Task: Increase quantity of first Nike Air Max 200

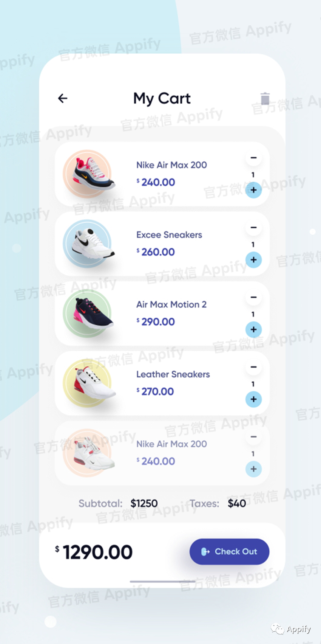Action: pos(253,190)
